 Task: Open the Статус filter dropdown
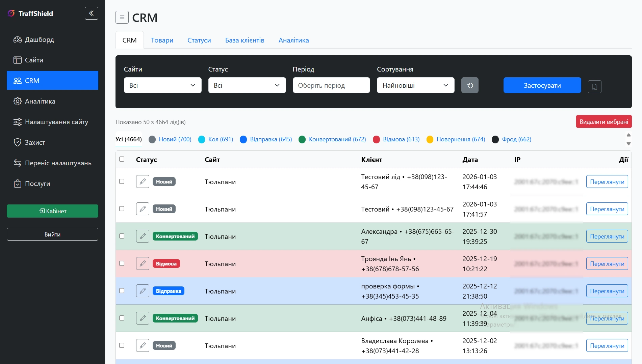(x=247, y=85)
